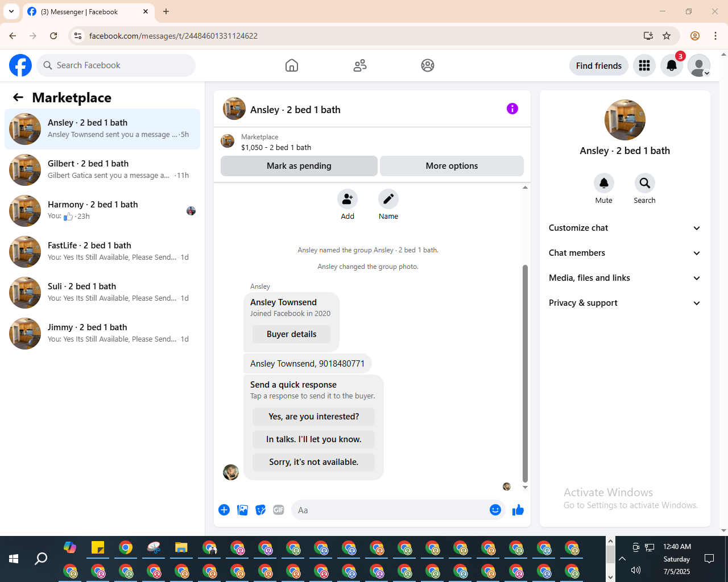Screen dimensions: 728x582
Task: Open Windows taskbar search
Action: 41,559
